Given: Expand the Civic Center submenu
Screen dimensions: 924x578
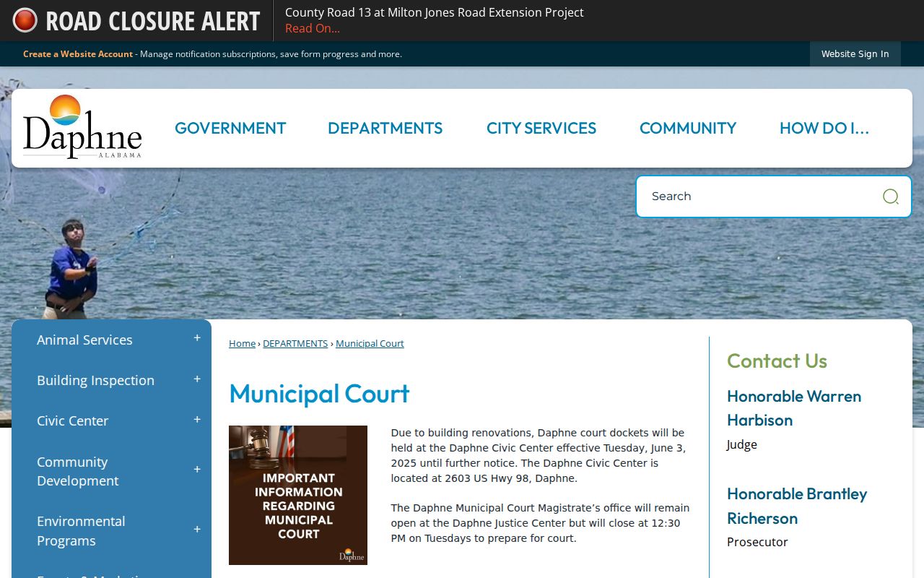Looking at the screenshot, I should (197, 419).
